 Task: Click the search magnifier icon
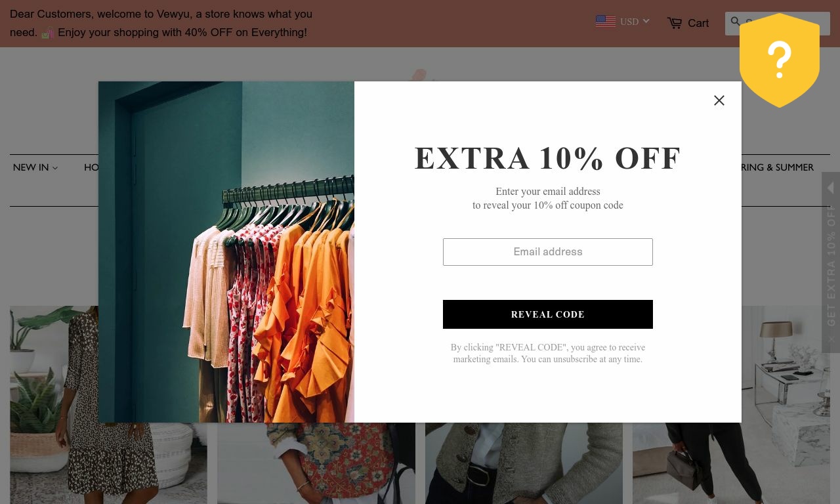click(735, 22)
